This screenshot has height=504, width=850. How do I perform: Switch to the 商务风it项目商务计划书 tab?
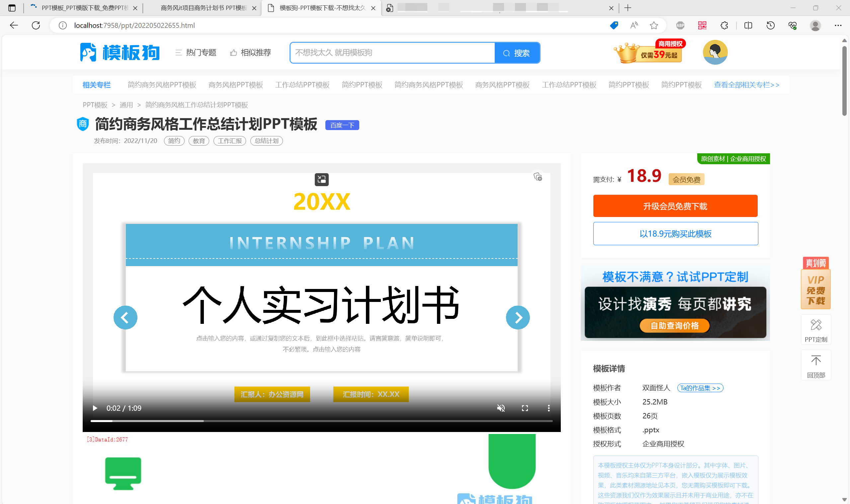pos(203,8)
